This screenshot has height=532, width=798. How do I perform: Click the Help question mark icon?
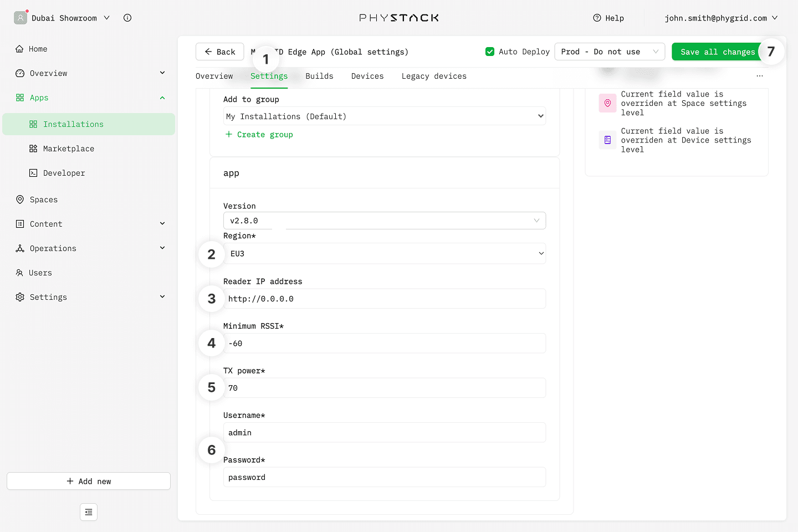[597, 18]
